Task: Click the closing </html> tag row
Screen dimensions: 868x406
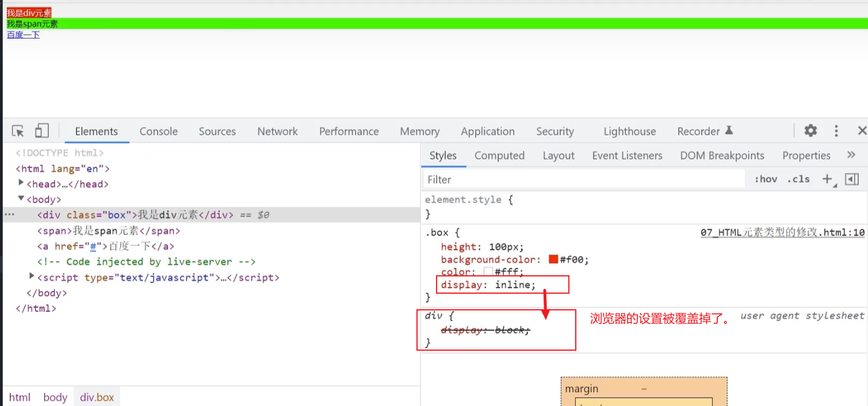Action: click(36, 308)
